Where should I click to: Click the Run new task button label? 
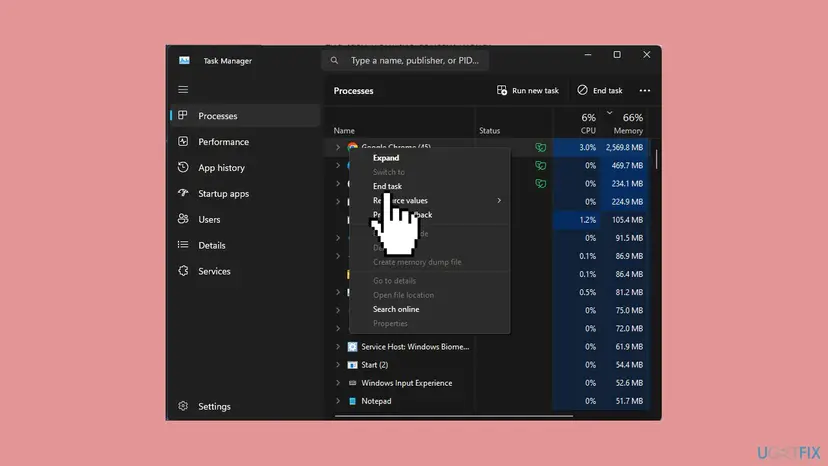pyautogui.click(x=535, y=90)
